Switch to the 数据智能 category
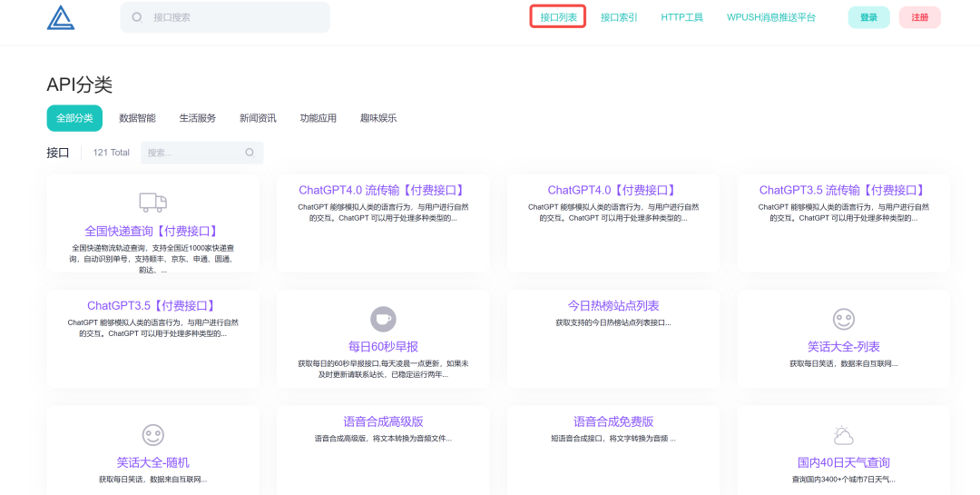This screenshot has width=980, height=495. coord(138,118)
